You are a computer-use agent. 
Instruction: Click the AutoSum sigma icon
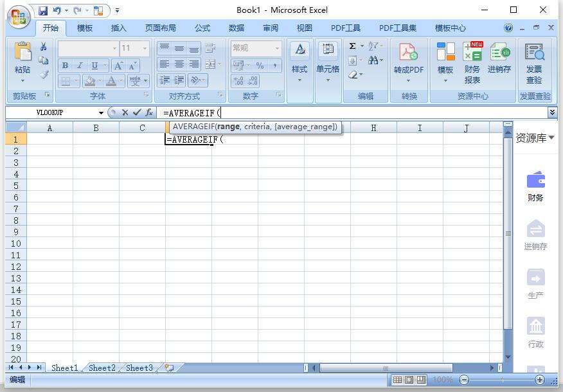click(353, 46)
